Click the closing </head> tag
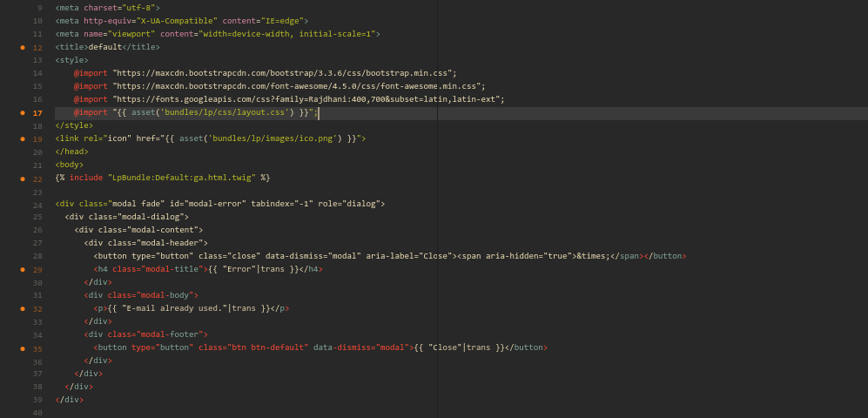868x418 pixels. click(x=72, y=152)
